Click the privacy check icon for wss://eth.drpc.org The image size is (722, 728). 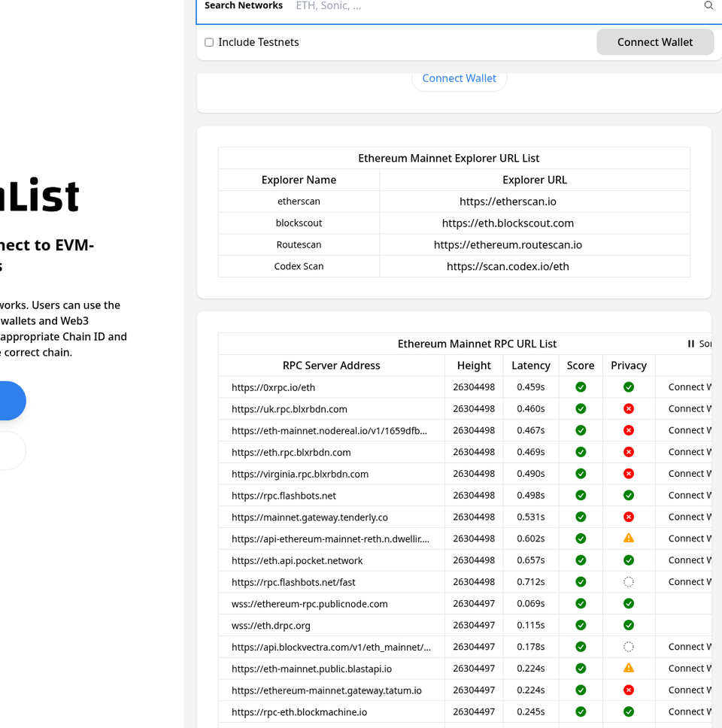629,626
